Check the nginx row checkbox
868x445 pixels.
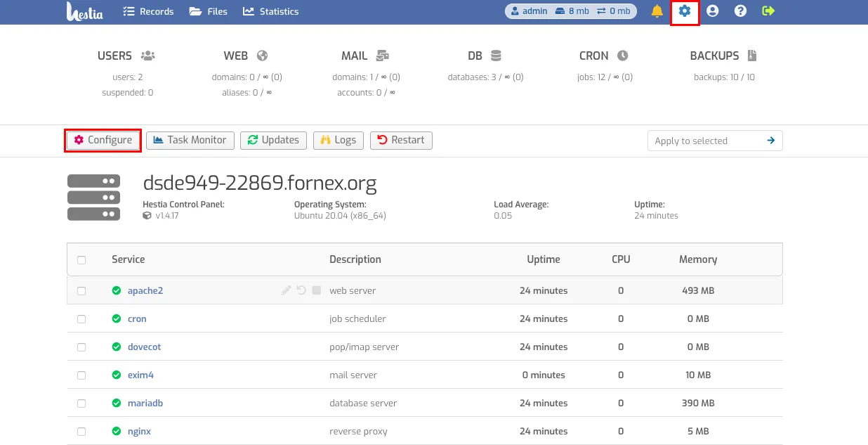coord(81,431)
